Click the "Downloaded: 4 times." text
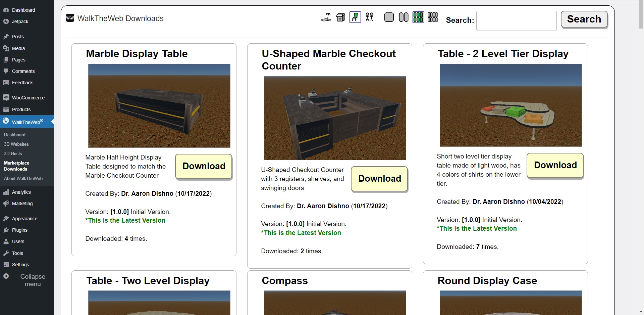The height and width of the screenshot is (315, 644). pyautogui.click(x=116, y=239)
